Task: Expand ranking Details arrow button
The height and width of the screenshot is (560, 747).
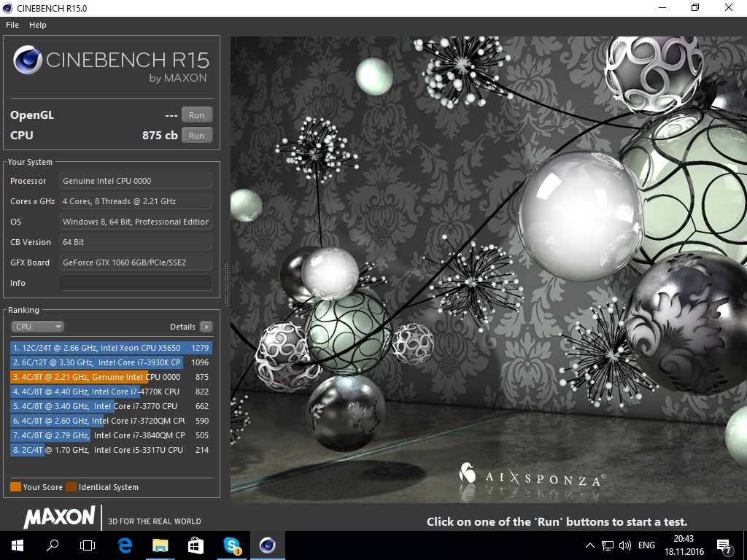Action: point(206,327)
